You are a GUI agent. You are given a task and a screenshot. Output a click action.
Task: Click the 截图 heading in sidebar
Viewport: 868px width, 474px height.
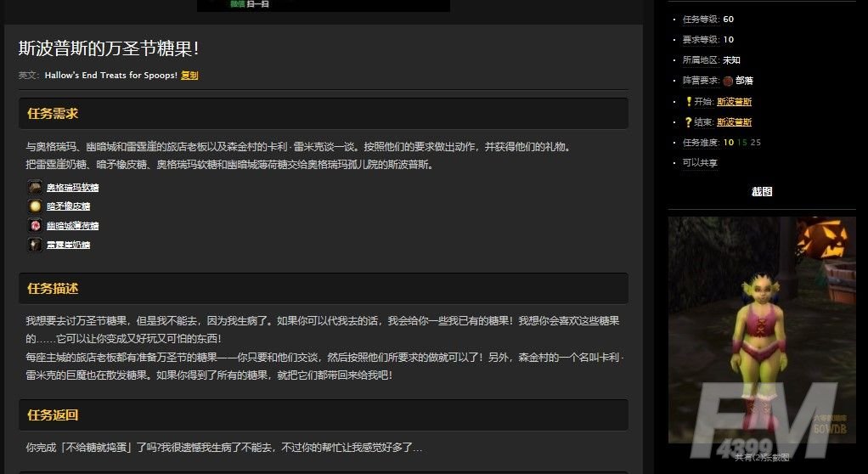762,192
